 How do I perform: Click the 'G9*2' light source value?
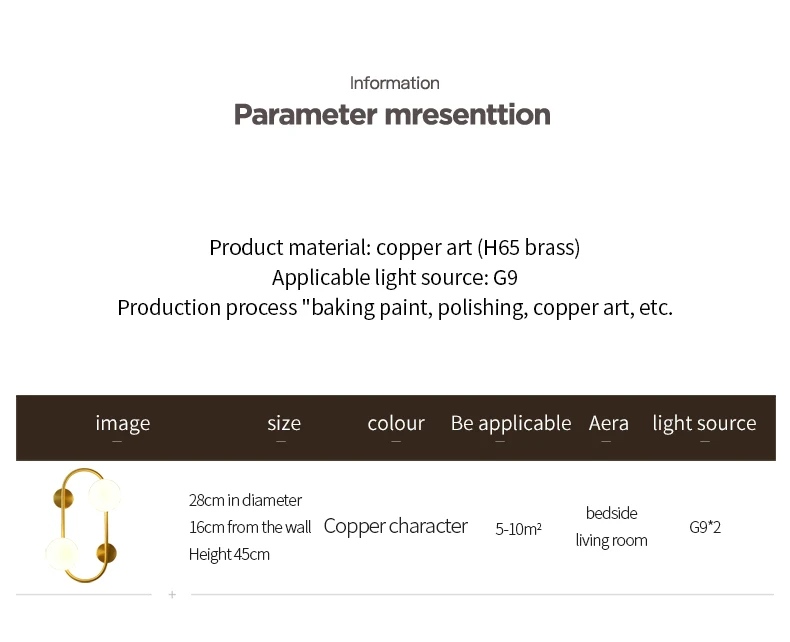705,527
